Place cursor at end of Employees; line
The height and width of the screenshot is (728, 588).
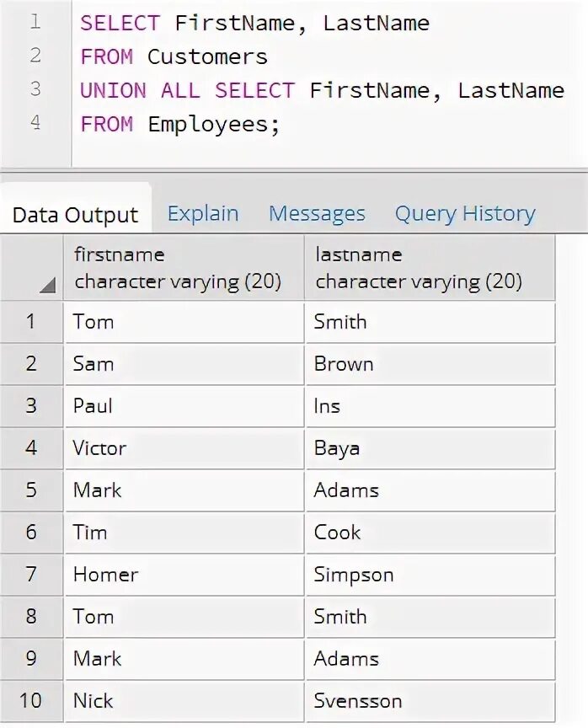[x=281, y=125]
